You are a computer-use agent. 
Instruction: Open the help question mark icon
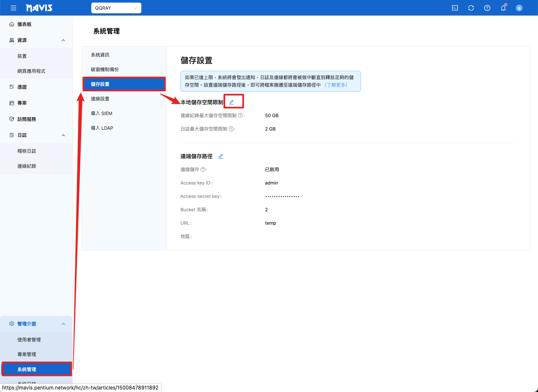[x=487, y=8]
